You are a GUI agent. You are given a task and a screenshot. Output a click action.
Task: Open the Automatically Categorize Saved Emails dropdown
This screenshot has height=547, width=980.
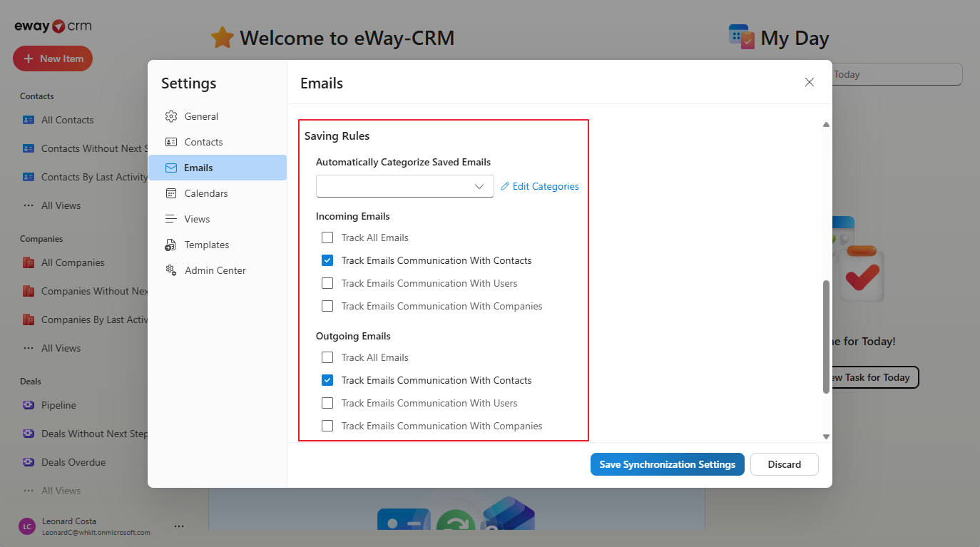coord(405,186)
